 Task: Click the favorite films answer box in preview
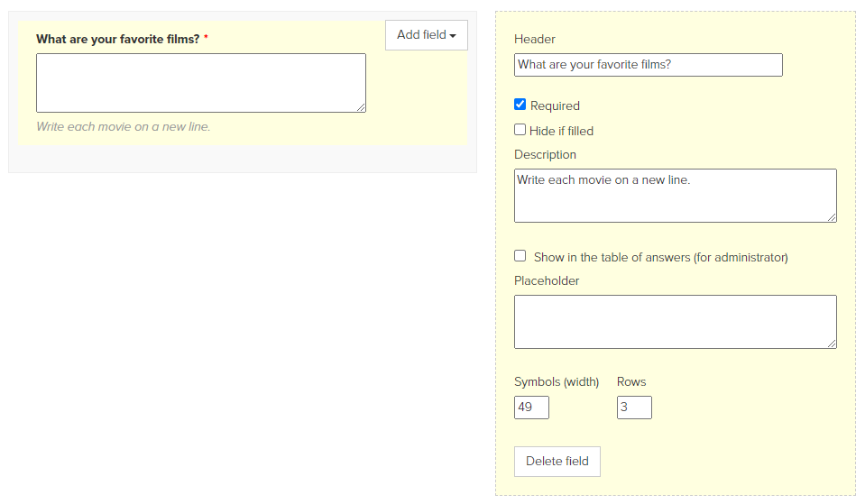201,83
